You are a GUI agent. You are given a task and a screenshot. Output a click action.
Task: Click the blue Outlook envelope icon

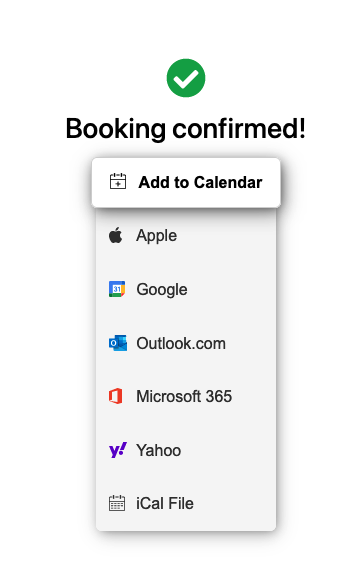click(117, 343)
